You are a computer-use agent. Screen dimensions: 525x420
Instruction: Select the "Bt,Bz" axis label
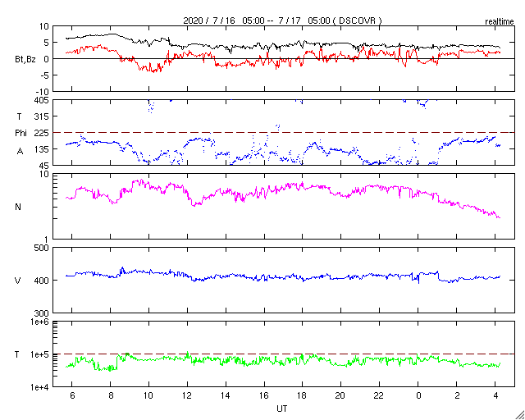25,61
